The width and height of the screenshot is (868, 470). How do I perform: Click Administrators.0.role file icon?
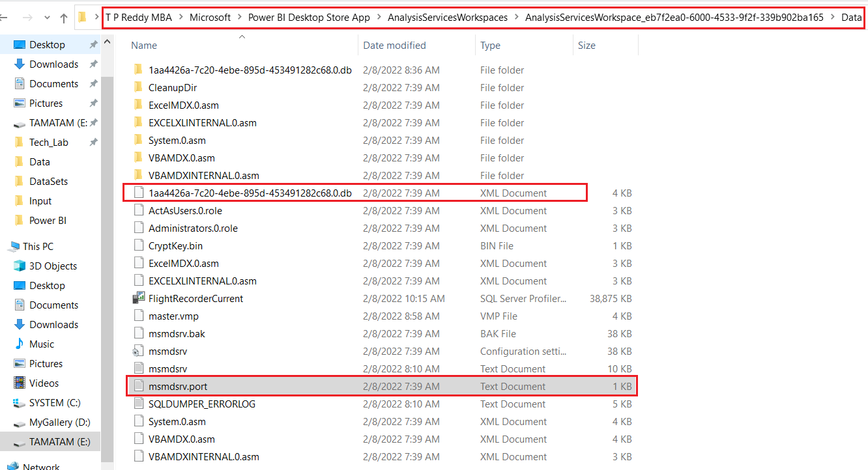click(137, 228)
